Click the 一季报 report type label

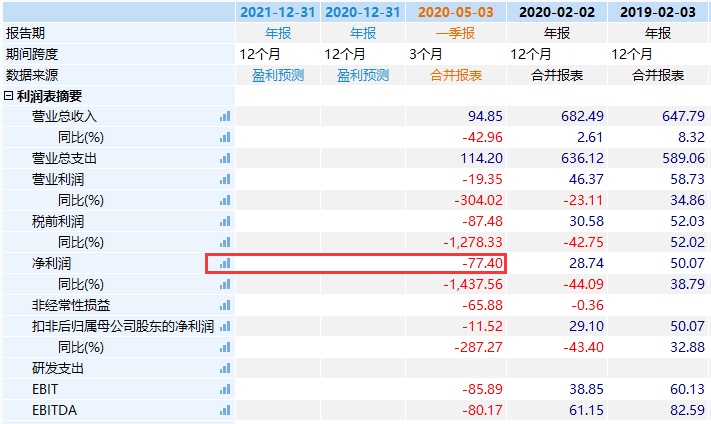click(x=456, y=33)
